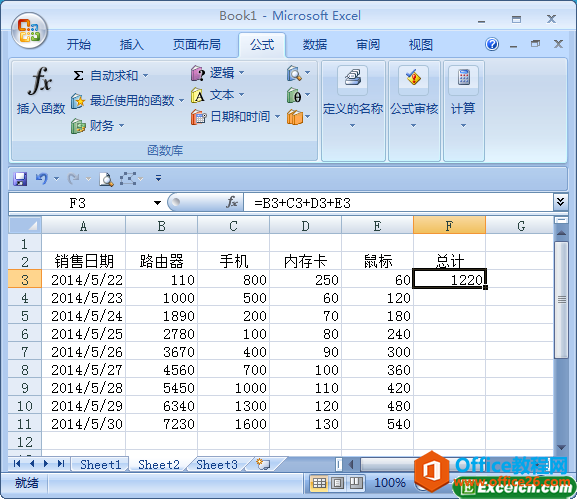This screenshot has width=577, height=499.
Task: Expand Text functions dropdown arrow
Action: (241, 95)
